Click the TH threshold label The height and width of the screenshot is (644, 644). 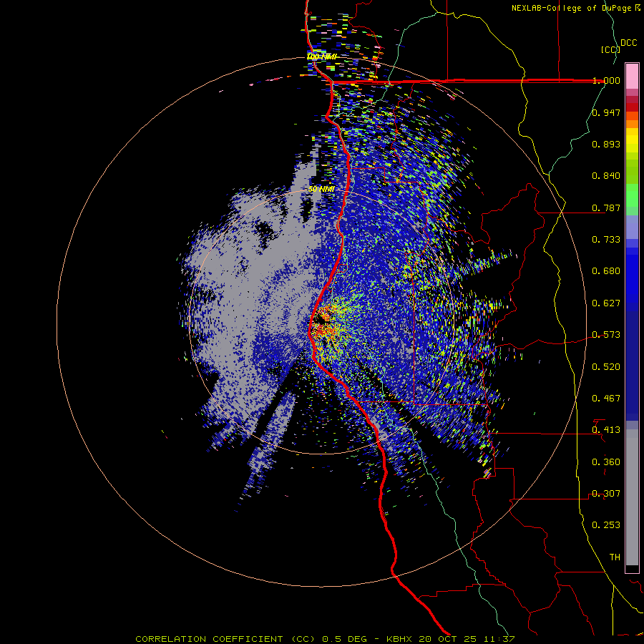[615, 557]
